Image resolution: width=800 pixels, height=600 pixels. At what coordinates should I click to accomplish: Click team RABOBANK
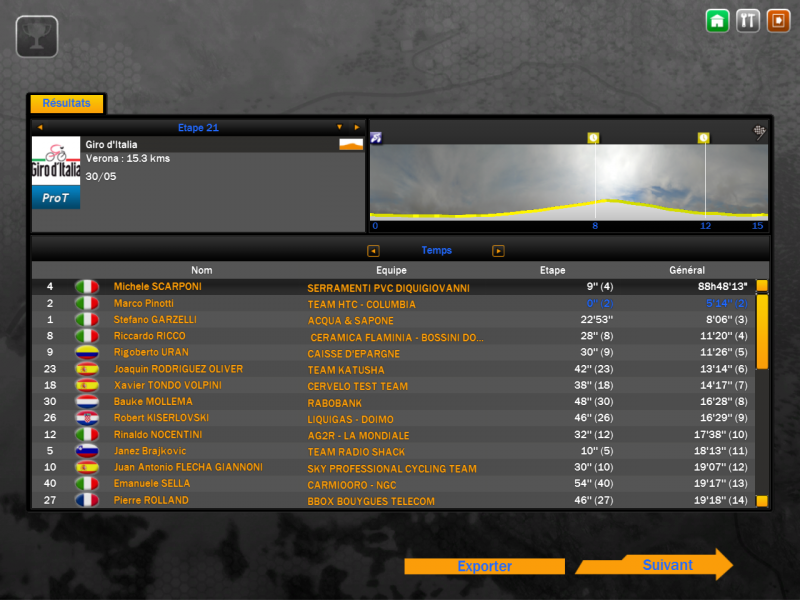335,404
